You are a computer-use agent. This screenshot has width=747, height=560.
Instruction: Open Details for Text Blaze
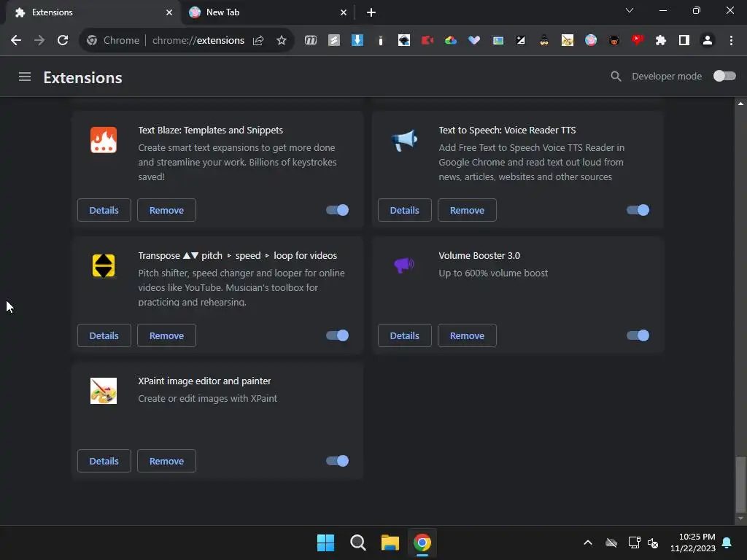click(104, 210)
